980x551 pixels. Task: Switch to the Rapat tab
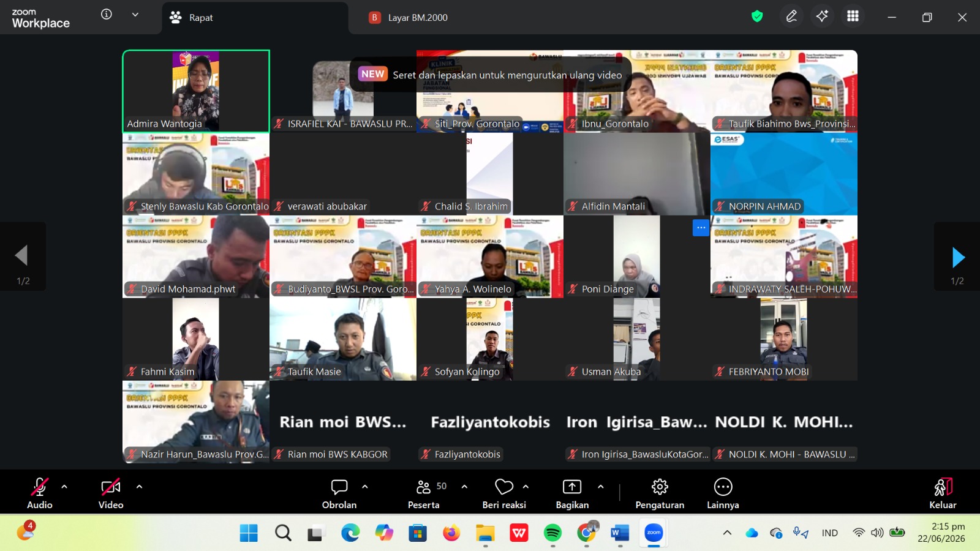255,18
